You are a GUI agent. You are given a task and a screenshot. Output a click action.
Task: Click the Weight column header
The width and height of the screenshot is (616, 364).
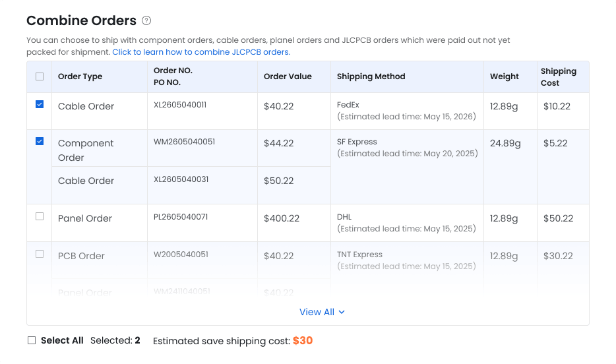505,76
